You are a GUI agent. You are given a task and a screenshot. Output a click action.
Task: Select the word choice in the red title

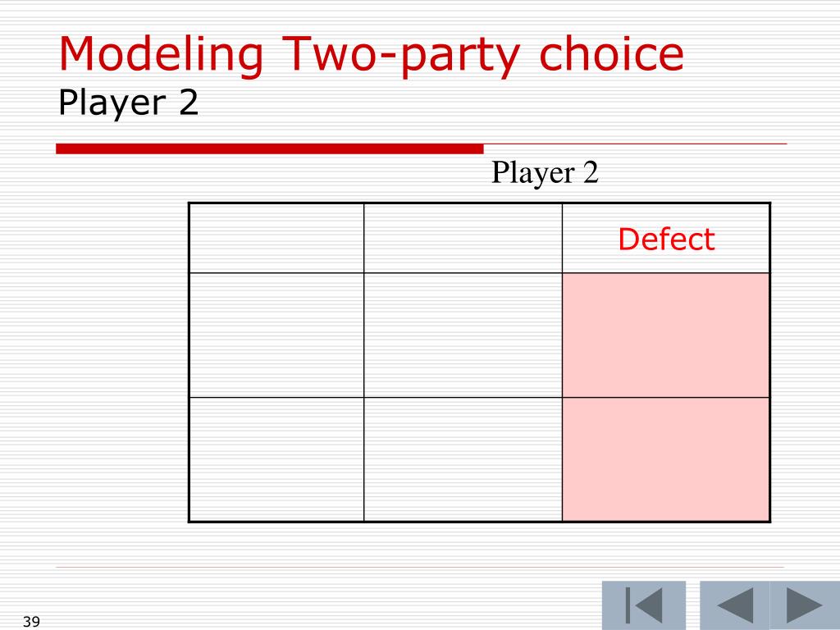coord(611,53)
